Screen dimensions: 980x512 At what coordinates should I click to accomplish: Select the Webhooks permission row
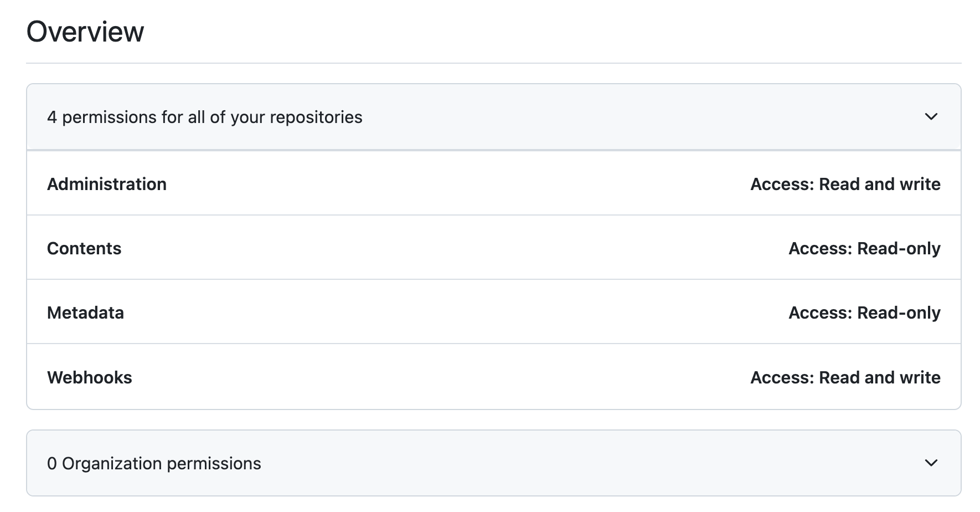pos(493,377)
